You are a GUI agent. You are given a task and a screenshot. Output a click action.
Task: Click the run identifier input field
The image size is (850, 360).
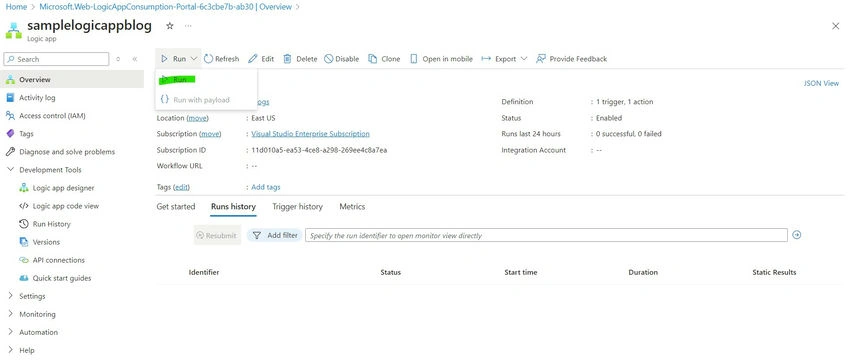pos(546,235)
